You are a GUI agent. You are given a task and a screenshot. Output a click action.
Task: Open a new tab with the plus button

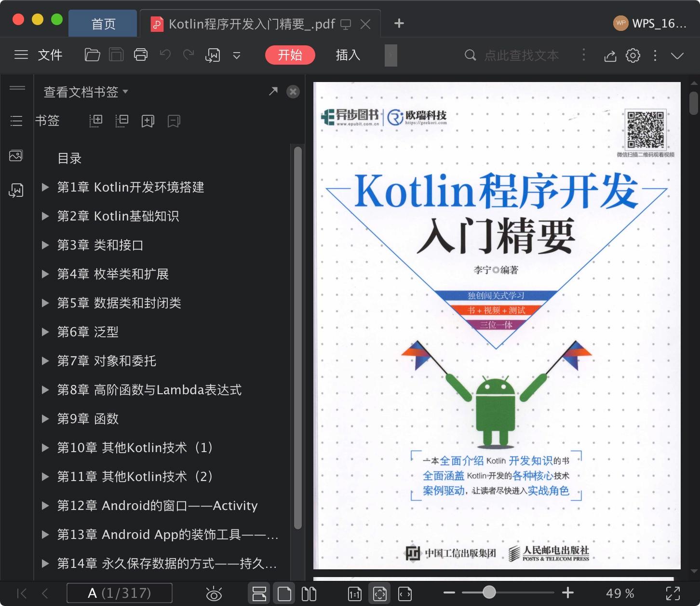point(399,23)
